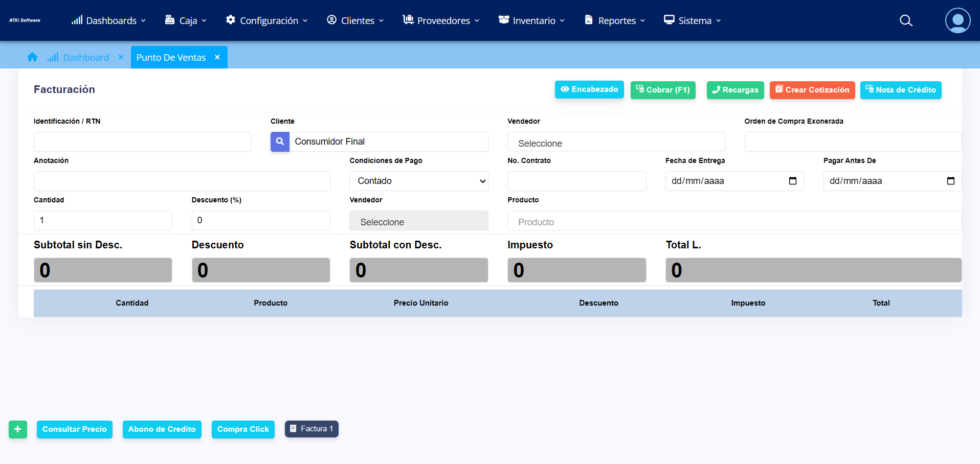
Task: Close the Dashboard tab
Action: pyautogui.click(x=121, y=57)
